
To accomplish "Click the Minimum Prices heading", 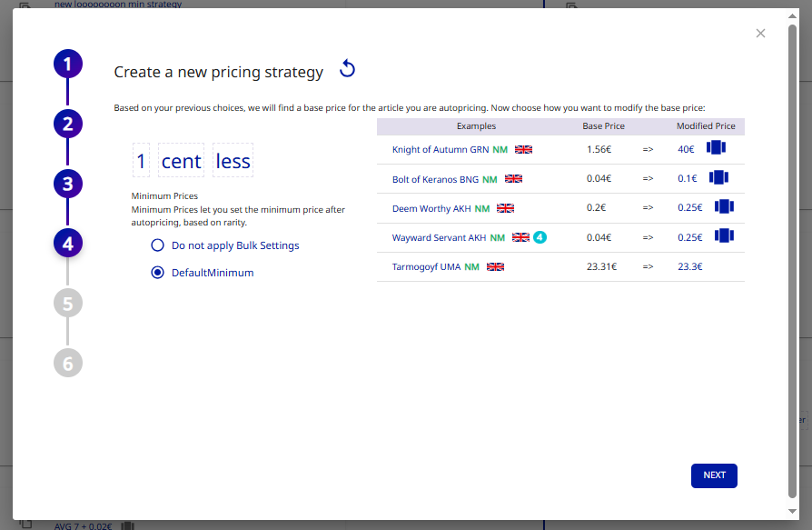I will [164, 195].
